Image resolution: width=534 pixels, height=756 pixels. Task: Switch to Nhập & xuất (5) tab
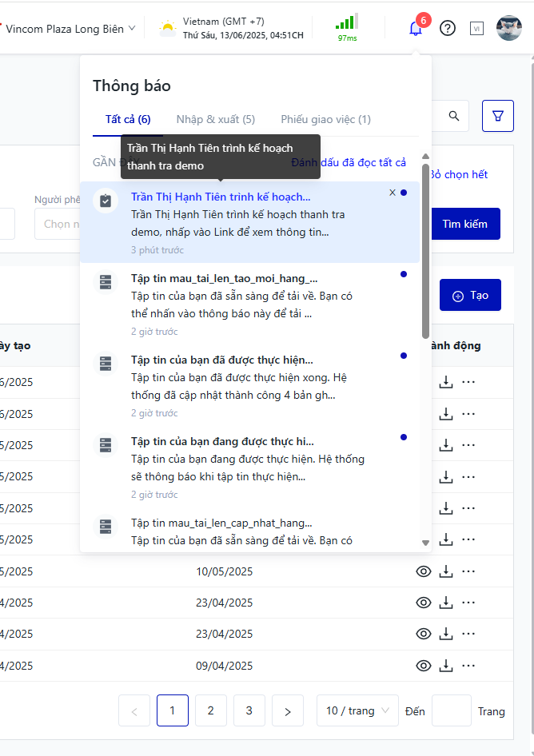point(215,120)
